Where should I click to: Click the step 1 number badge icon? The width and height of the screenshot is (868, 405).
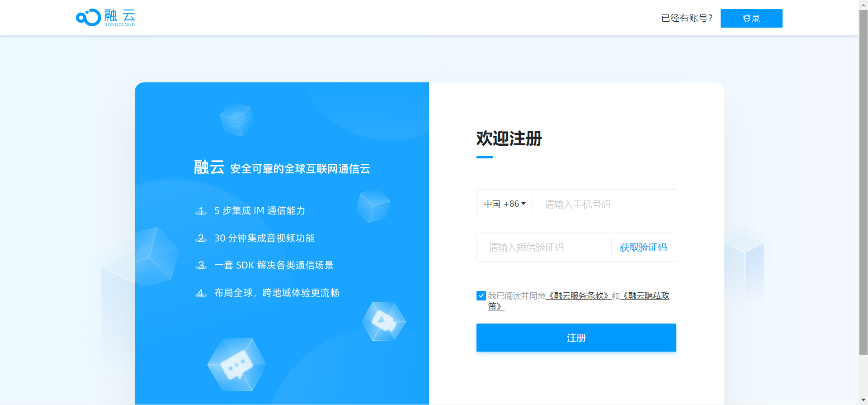(x=201, y=211)
